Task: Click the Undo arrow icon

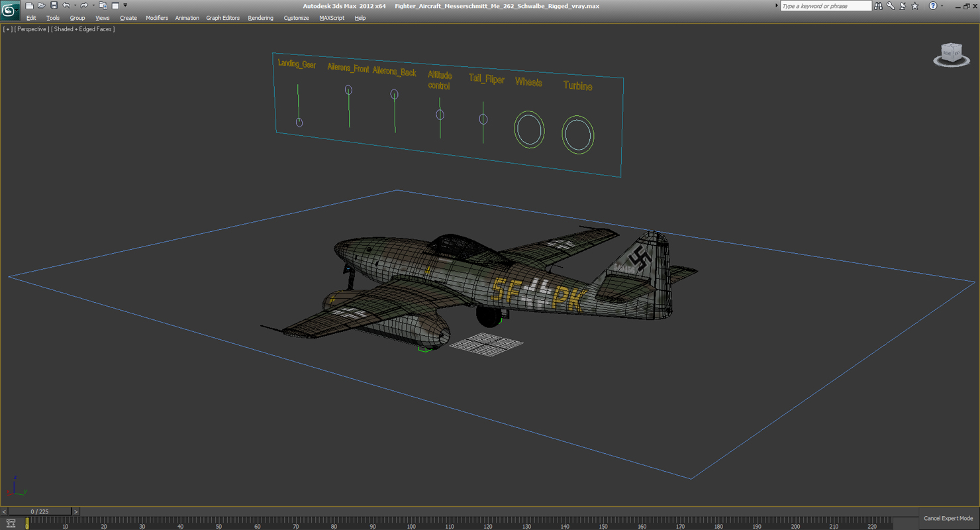Action: pos(66,6)
